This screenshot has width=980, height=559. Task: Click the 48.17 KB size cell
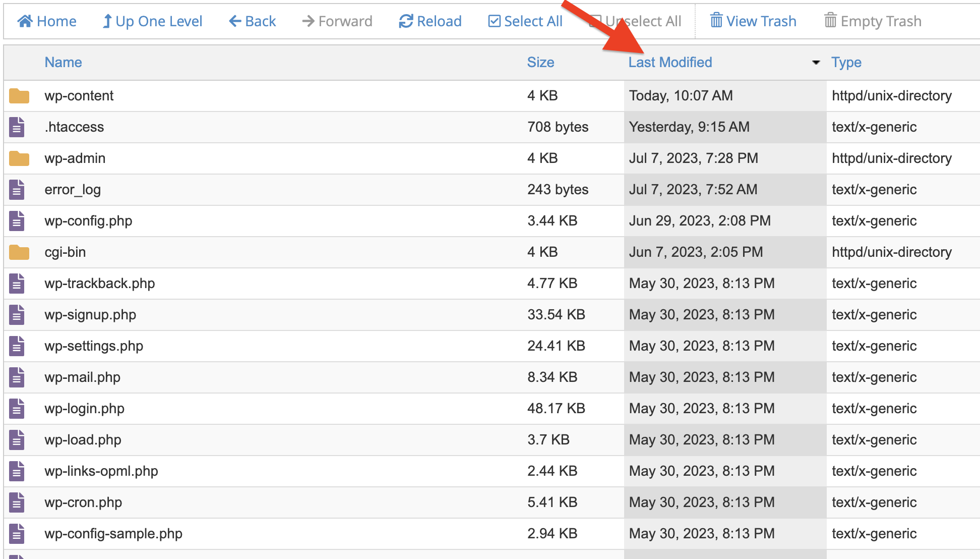557,409
